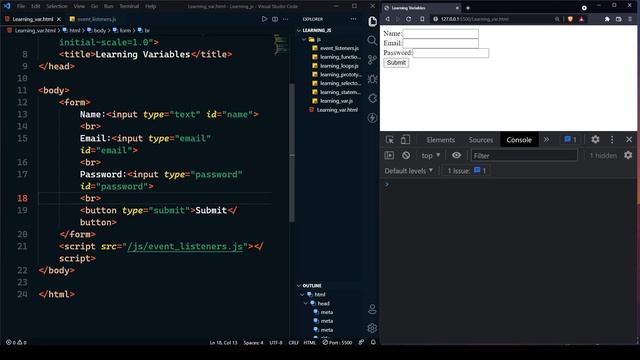This screenshot has height=360, width=640.
Task: Open the Run and Debug view
Action: point(372,79)
